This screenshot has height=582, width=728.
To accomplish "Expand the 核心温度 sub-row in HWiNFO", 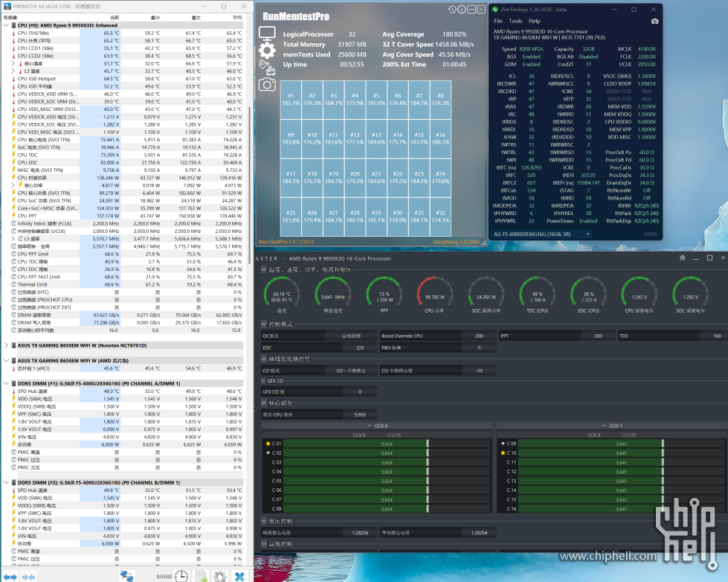I will click(x=13, y=64).
